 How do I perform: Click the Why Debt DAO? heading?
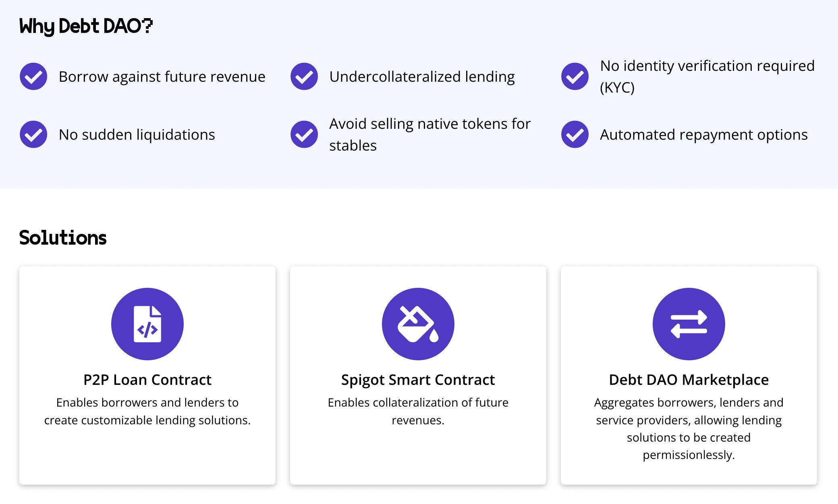pyautogui.click(x=86, y=26)
